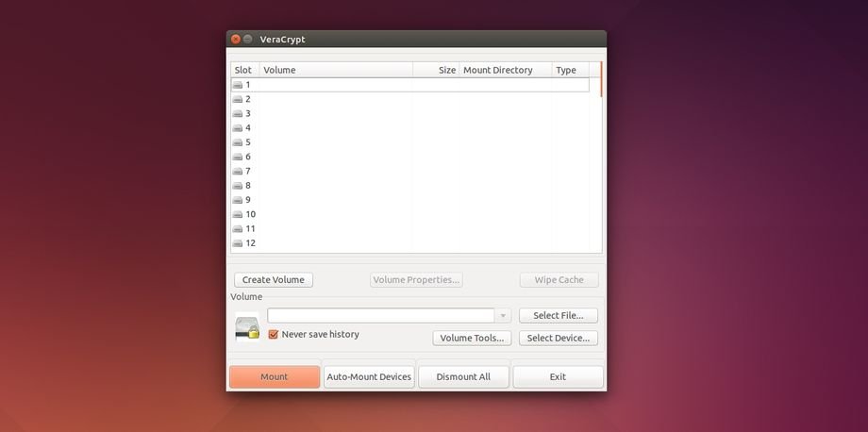Click the slot 9 drive icon

click(x=238, y=200)
